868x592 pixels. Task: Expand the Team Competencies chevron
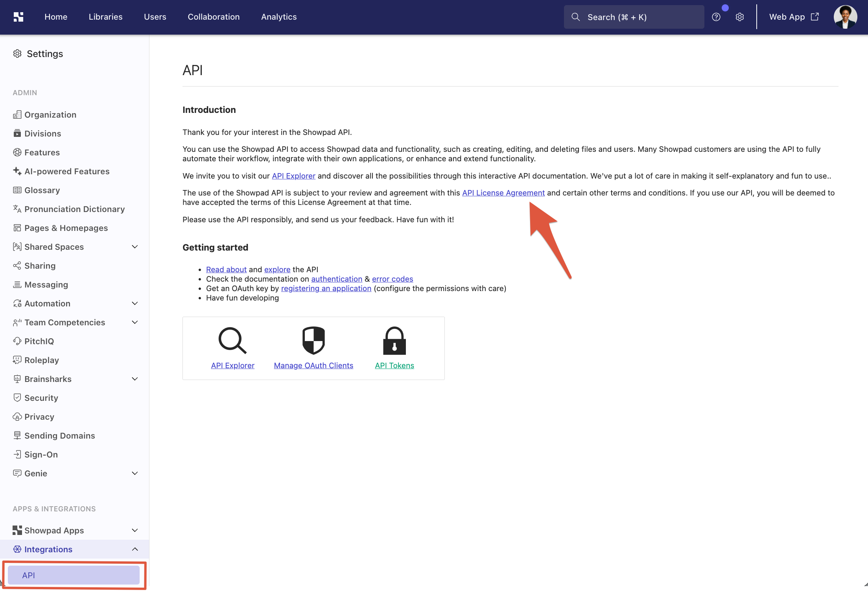135,322
